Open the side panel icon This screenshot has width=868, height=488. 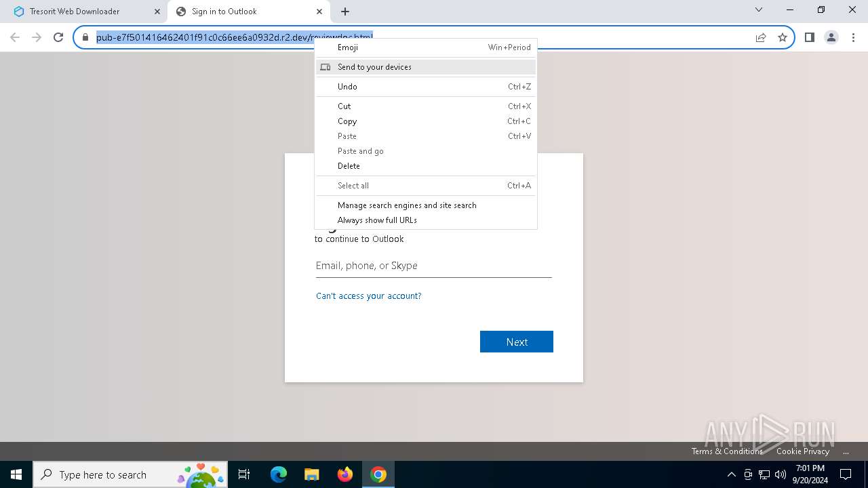pos(810,37)
